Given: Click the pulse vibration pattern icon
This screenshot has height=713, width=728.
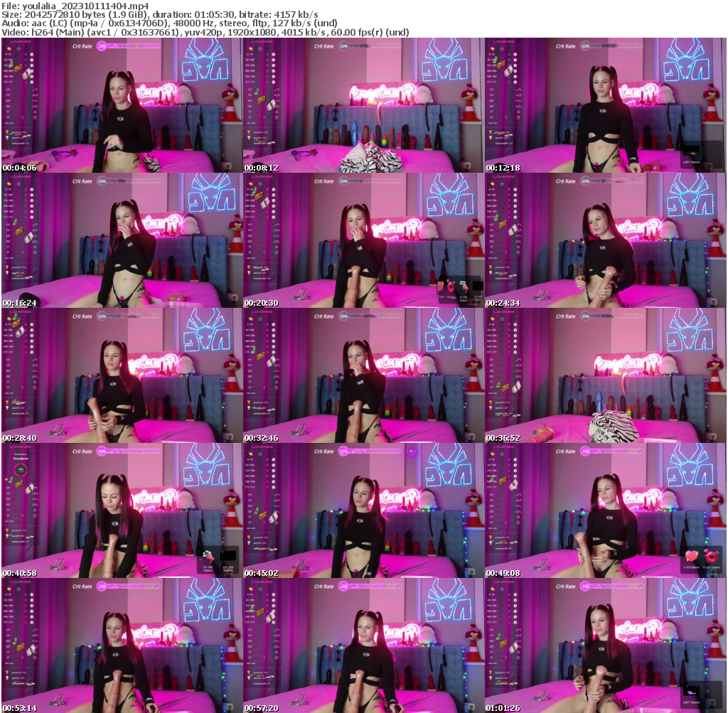Looking at the screenshot, I should point(34,105).
